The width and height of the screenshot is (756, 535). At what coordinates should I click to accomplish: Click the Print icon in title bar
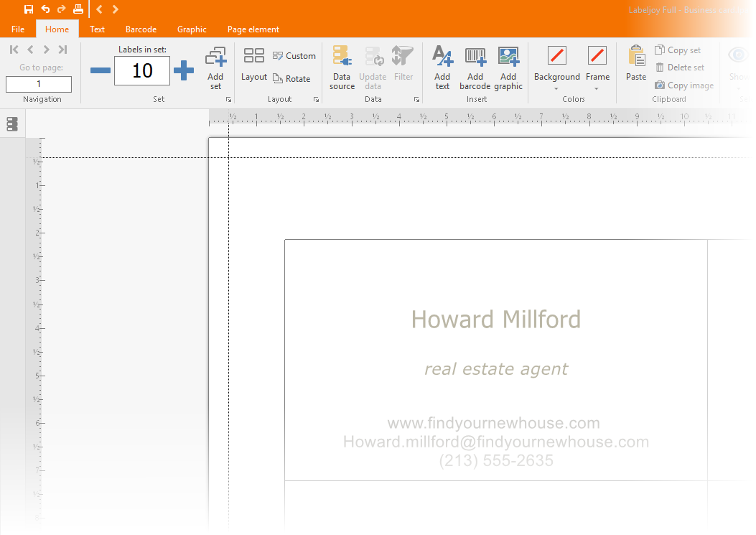[78, 9]
